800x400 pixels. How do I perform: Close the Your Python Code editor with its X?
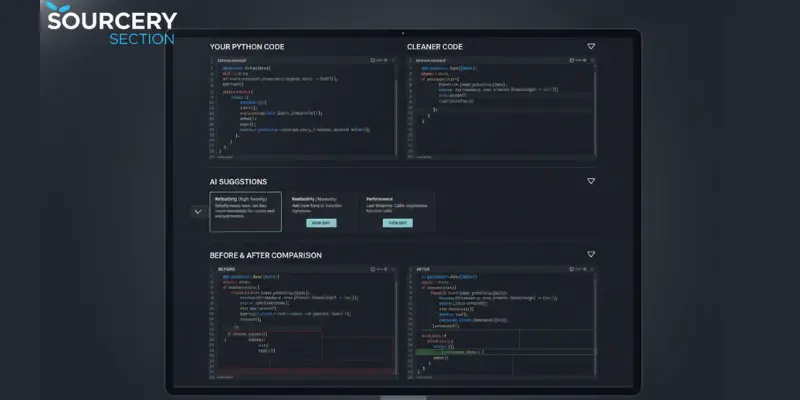pos(393,60)
